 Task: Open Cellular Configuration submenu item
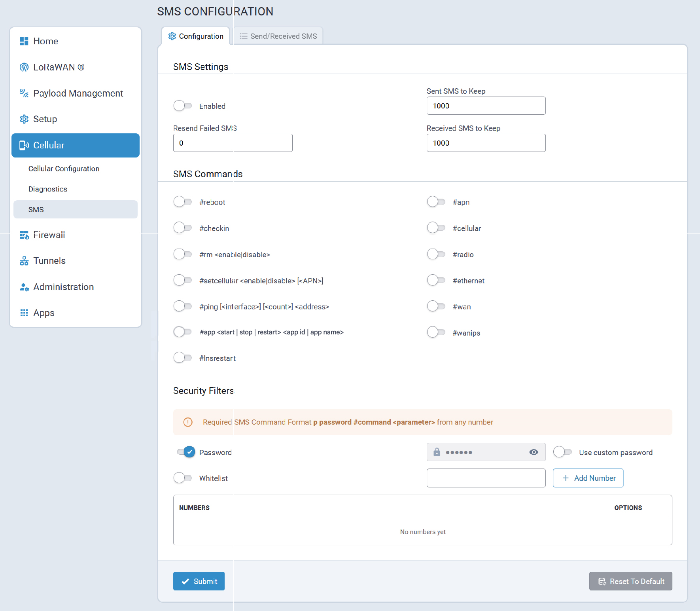[64, 169]
